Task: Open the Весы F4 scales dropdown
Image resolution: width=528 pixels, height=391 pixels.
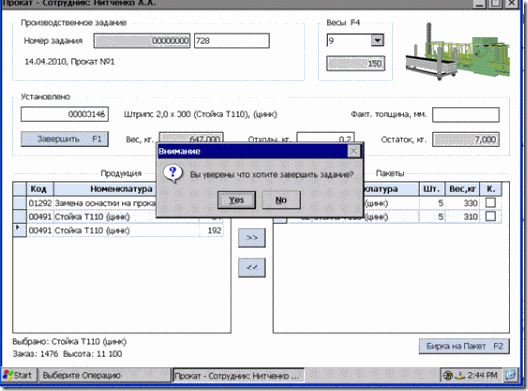Action: tap(377, 40)
